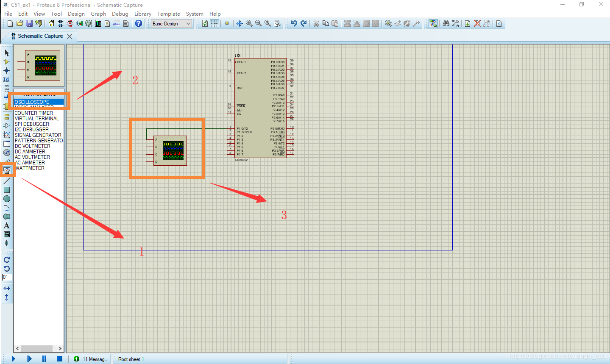Choose Wire Label Mode LBL tool
This screenshot has height=364, width=610.
(7, 80)
